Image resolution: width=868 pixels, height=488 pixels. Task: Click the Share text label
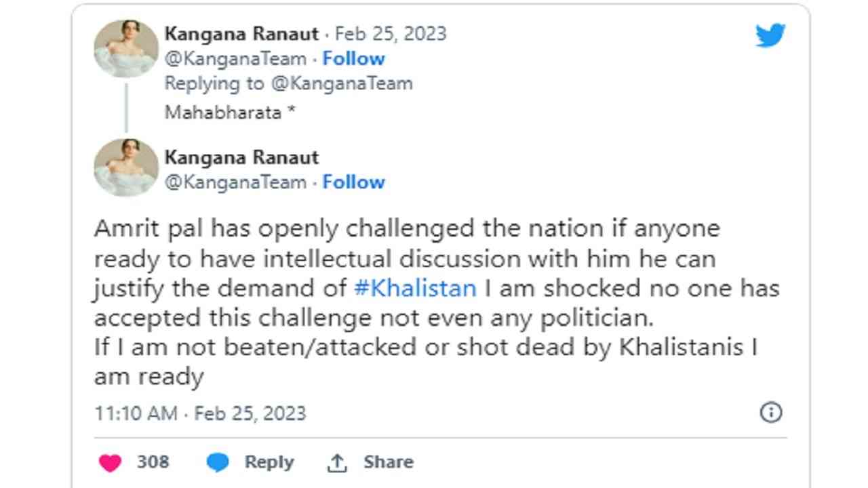coord(388,462)
